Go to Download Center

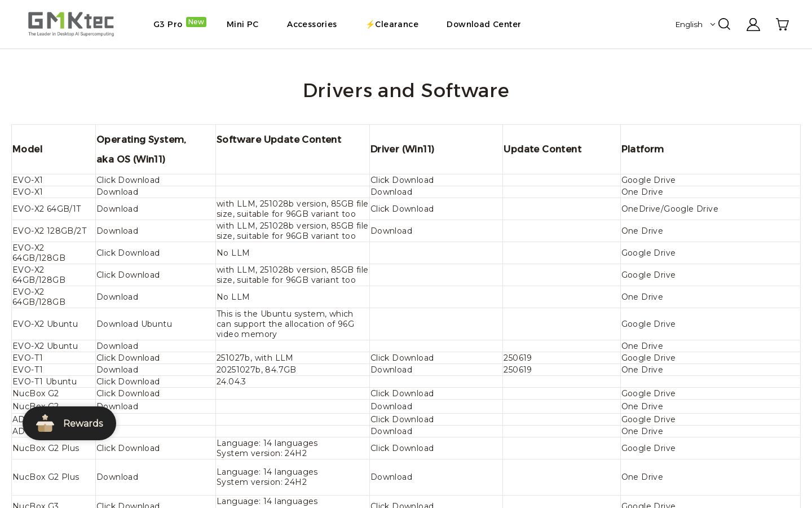[x=484, y=24]
